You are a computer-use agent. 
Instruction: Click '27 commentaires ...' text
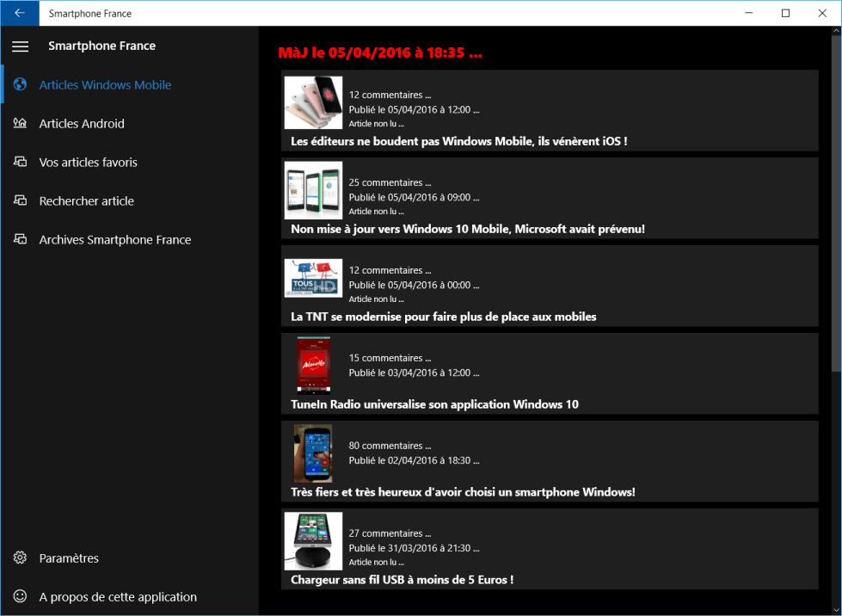390,533
